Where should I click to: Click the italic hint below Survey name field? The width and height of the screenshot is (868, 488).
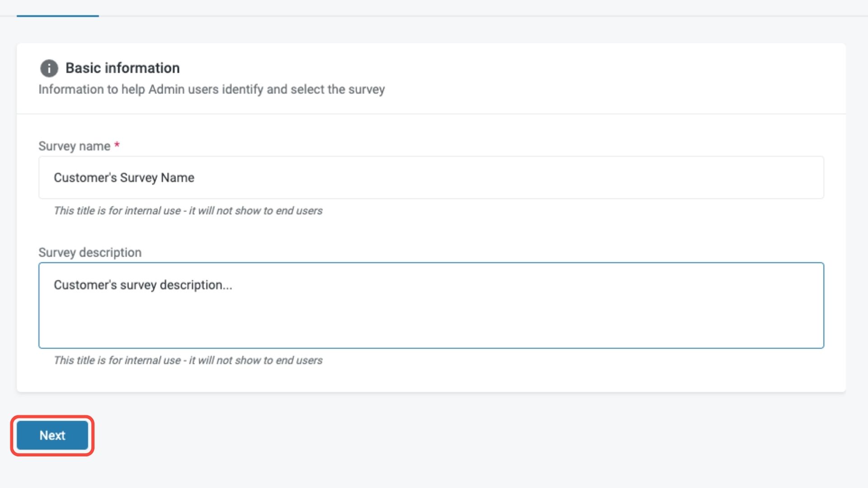[188, 211]
